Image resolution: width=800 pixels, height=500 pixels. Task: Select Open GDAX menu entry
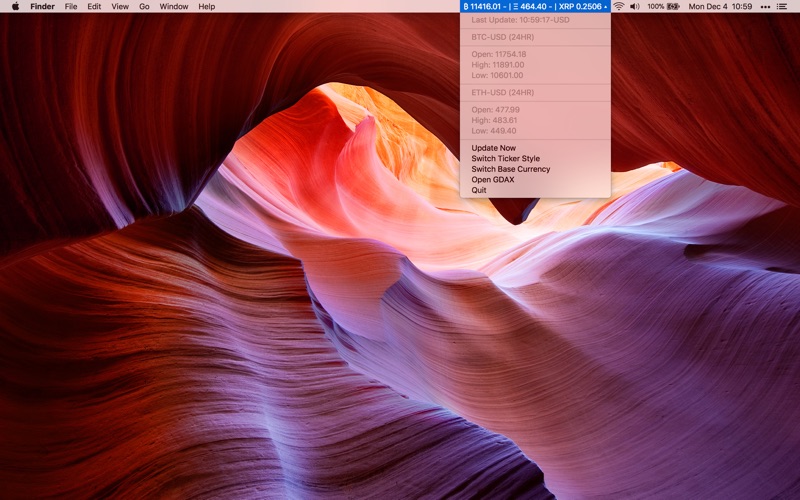(x=492, y=180)
